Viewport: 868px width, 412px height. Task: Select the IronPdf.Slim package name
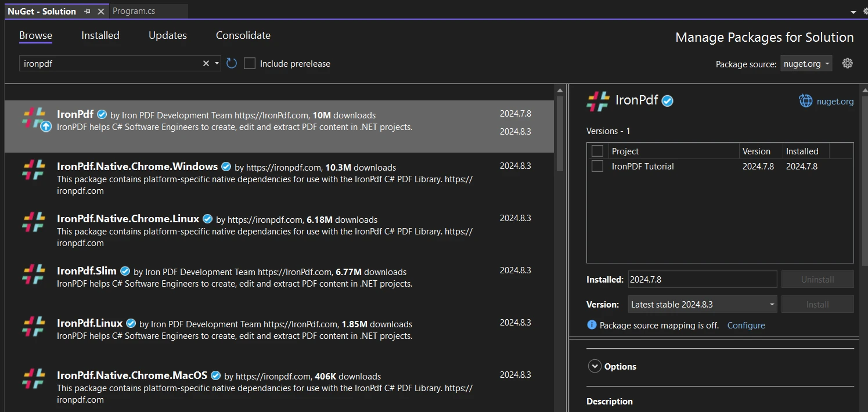87,271
